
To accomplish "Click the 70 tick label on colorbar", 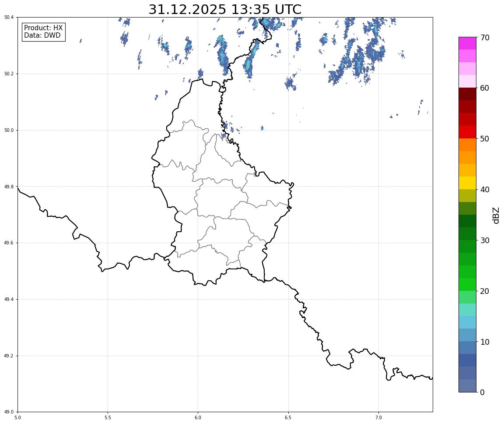I will [485, 38].
